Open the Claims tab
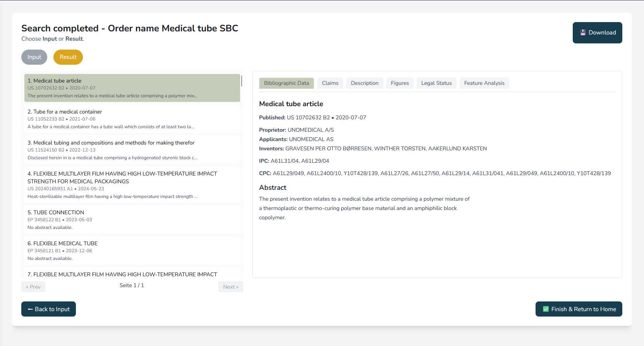644x346 pixels. (x=330, y=83)
